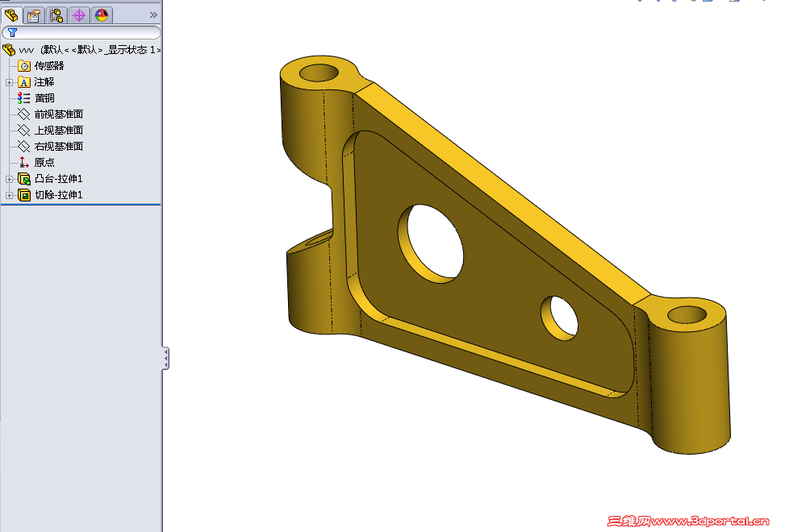
Task: Select the 原点 origin item
Action: tap(36, 162)
